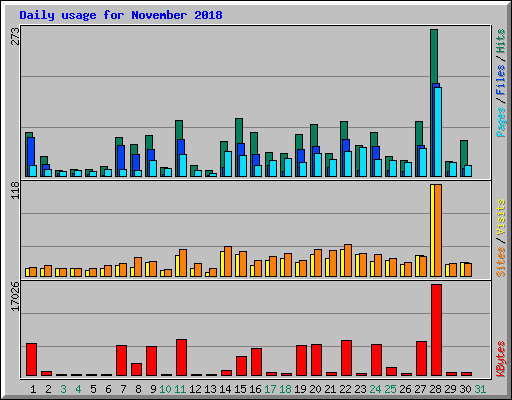Select the cyan Pages bar for day 23
The height and width of the screenshot is (400, 512).
click(x=363, y=162)
